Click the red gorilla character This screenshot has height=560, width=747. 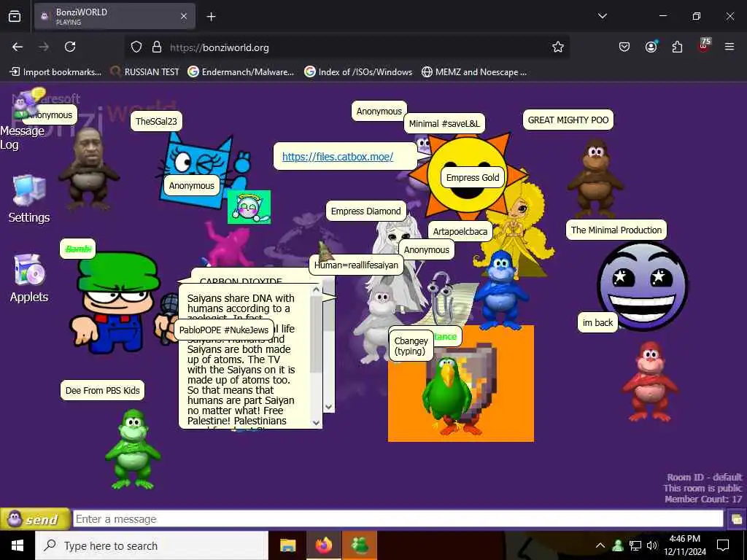click(x=650, y=381)
